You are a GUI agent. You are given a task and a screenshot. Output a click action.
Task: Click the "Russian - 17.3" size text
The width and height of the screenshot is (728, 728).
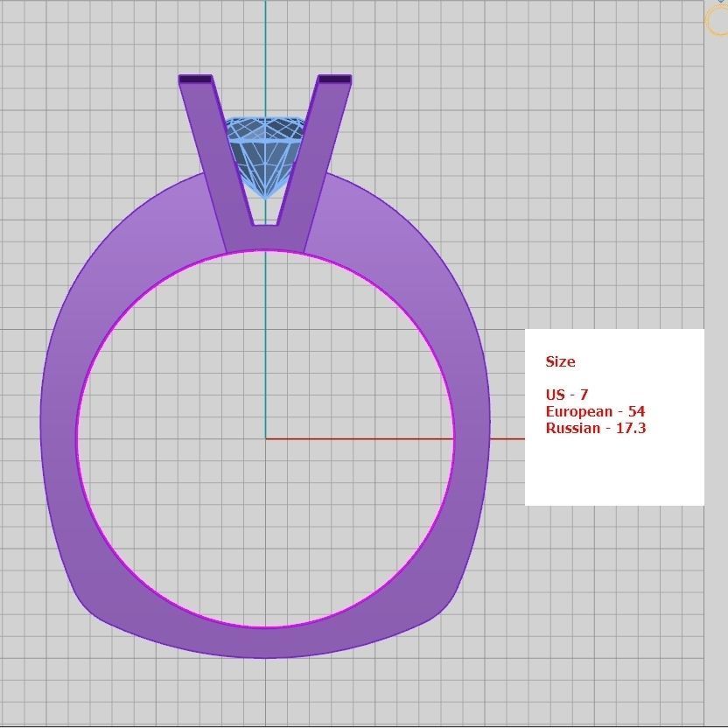(596, 428)
